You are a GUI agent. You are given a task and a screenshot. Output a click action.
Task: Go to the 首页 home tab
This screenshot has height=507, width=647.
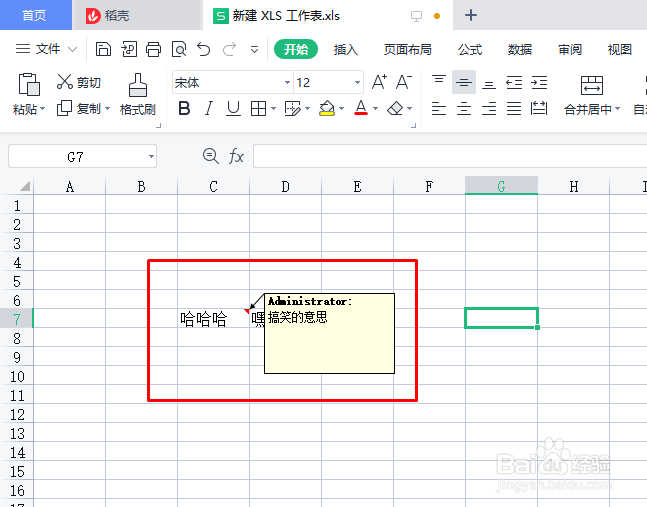click(x=35, y=15)
